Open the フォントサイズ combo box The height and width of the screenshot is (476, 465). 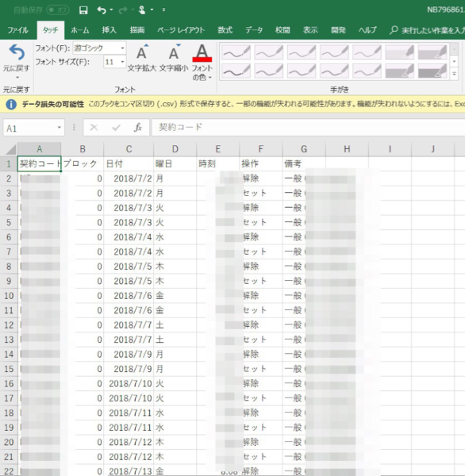point(114,62)
